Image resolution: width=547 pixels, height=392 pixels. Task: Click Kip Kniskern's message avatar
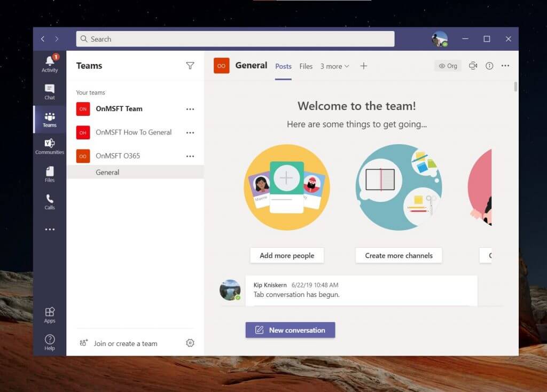(x=230, y=290)
